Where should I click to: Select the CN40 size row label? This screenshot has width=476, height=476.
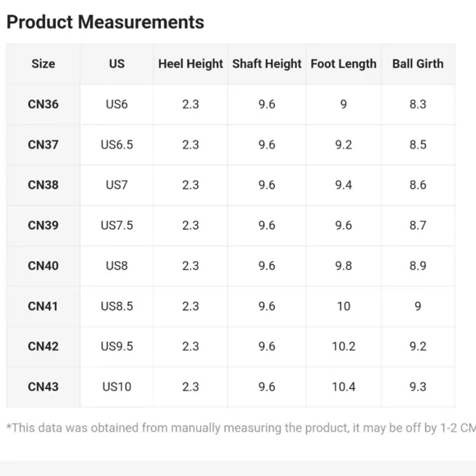(x=43, y=266)
